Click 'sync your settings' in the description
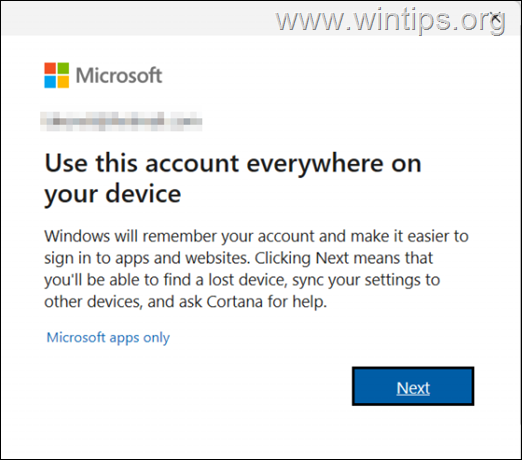 click(356, 281)
